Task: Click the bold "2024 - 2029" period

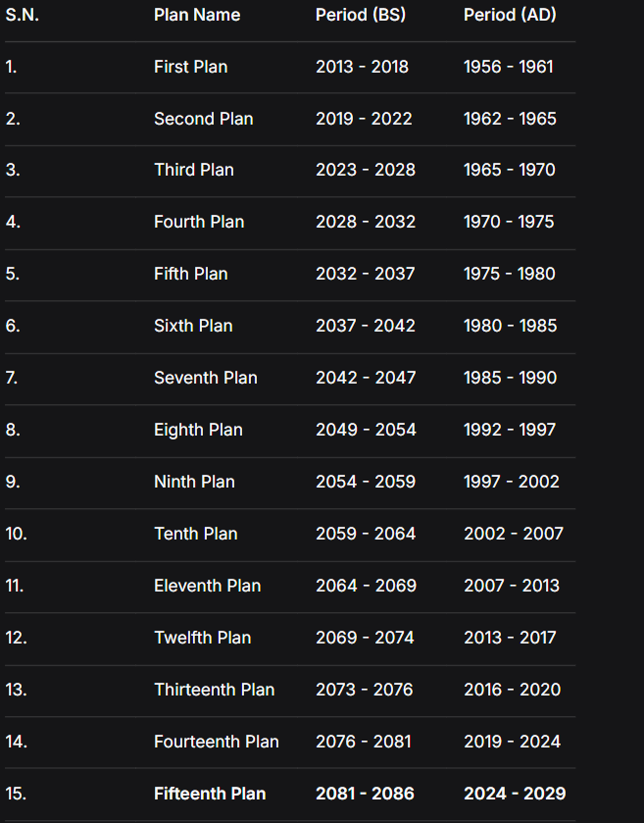Action: coord(515,794)
